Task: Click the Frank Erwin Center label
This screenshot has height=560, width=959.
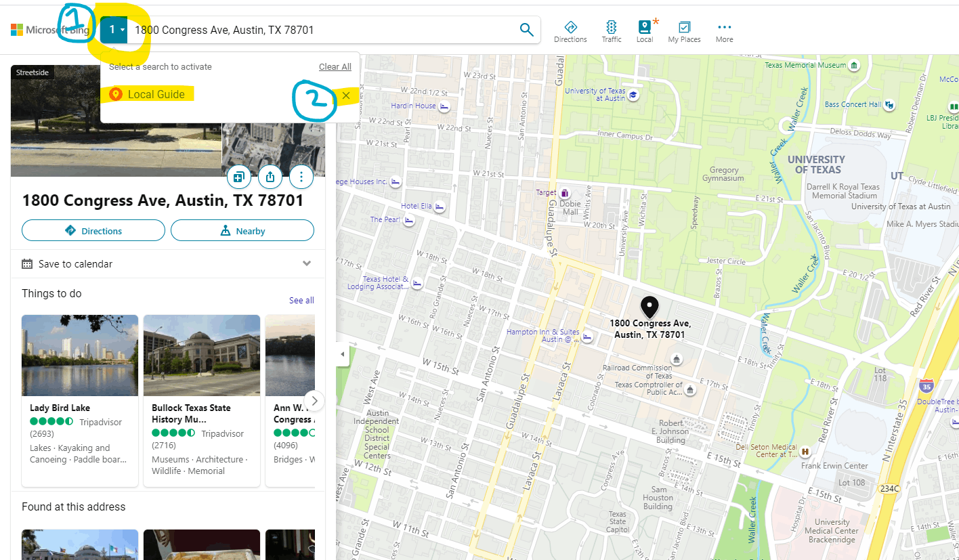Action: [x=834, y=466]
